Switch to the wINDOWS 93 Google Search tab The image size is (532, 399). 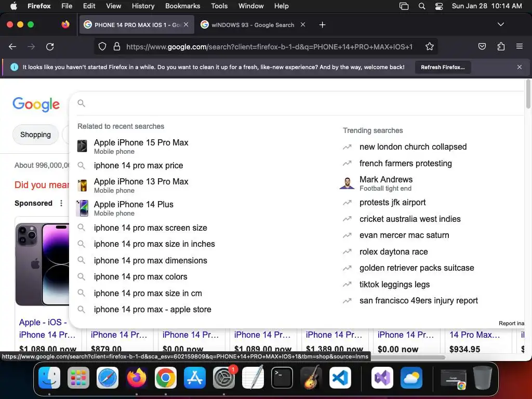click(253, 25)
